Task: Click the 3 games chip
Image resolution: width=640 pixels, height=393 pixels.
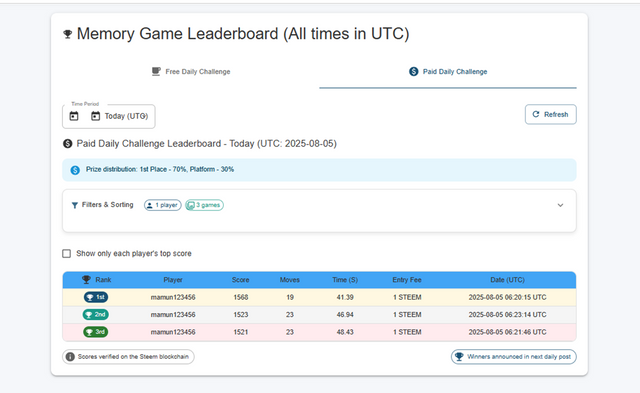Action: tap(204, 205)
